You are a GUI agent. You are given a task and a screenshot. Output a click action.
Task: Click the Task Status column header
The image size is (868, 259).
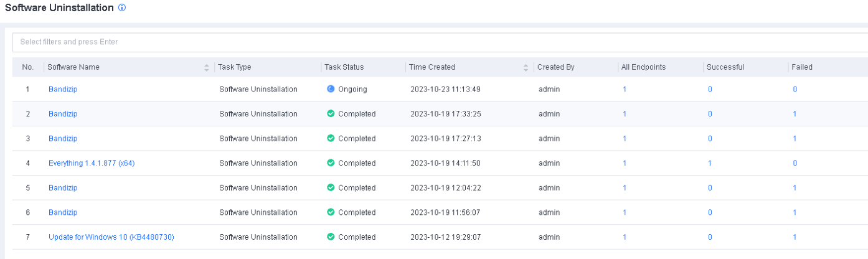click(344, 67)
